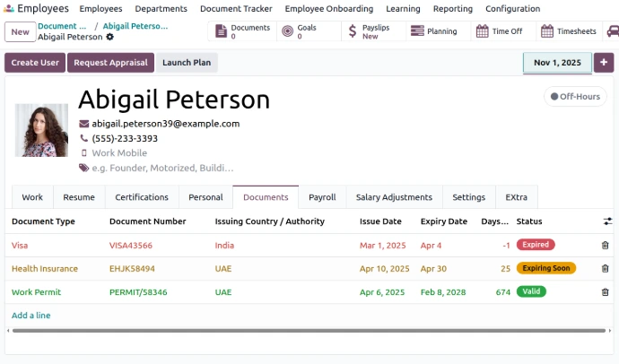
Task: Remove the Work Permit row via trash icon
Action: (x=605, y=291)
